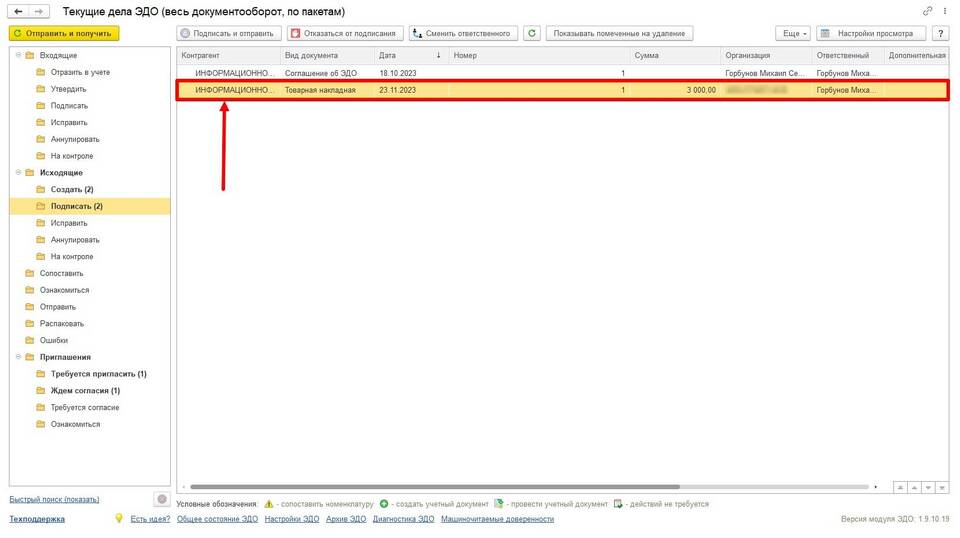960x538 pixels.
Task: Click the copy link icon at top right
Action: 928,11
